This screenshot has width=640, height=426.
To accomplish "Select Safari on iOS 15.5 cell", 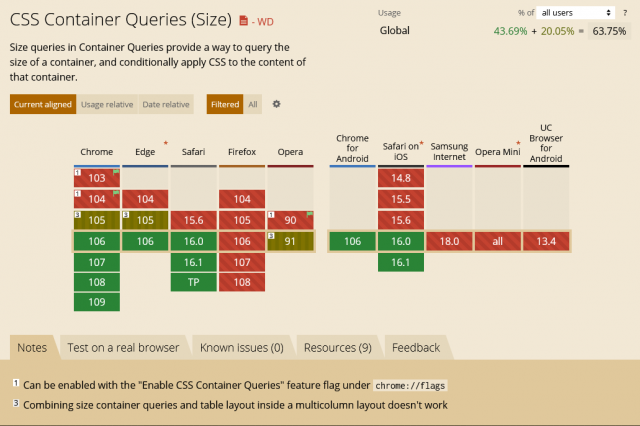I will click(401, 199).
